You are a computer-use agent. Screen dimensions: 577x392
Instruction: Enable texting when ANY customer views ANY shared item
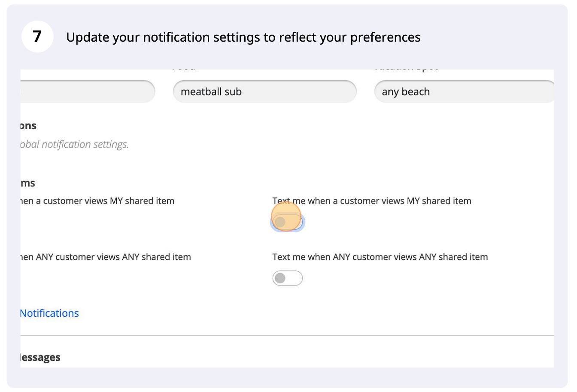[287, 278]
